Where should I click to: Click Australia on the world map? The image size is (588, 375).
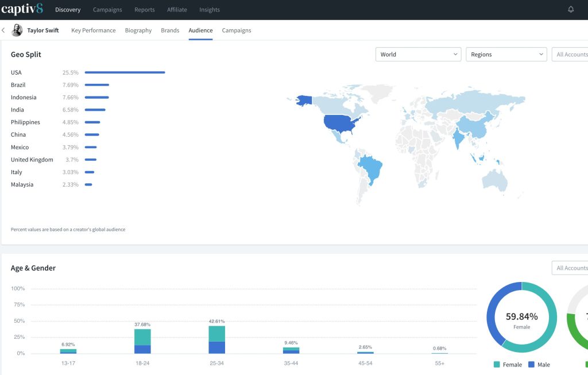tap(494, 179)
